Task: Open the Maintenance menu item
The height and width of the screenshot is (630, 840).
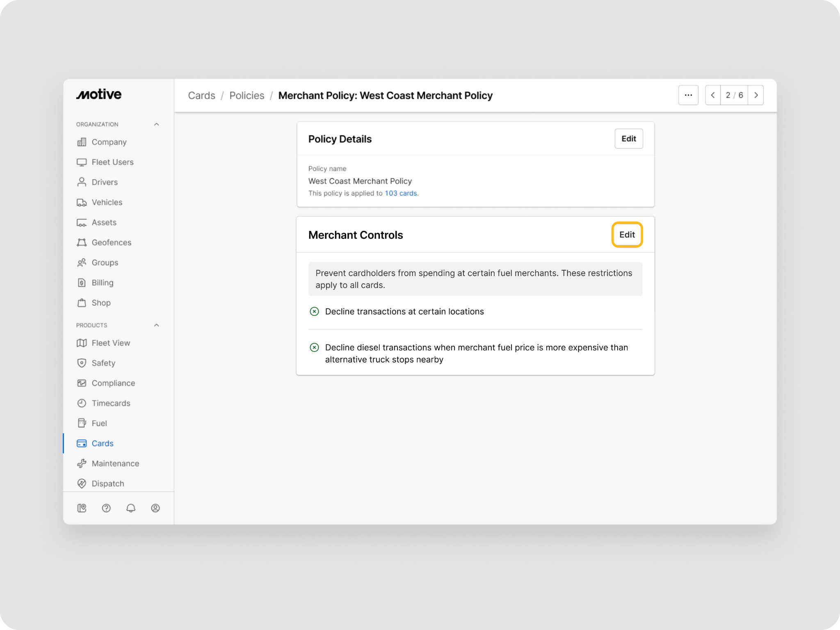Action: coord(115,463)
